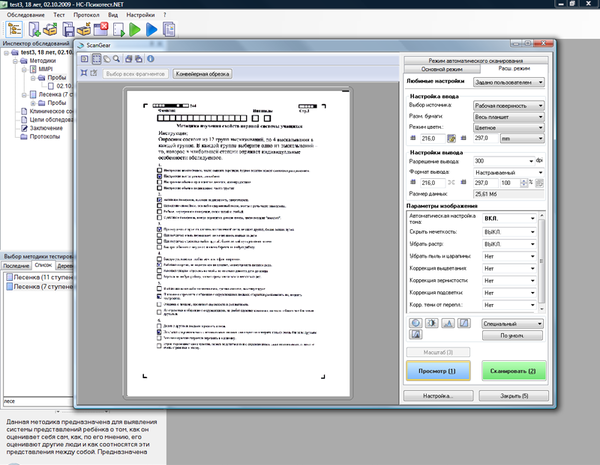This screenshot has width=600, height=465.
Task: Collapse the test3 root tree node
Action: tap(7, 52)
